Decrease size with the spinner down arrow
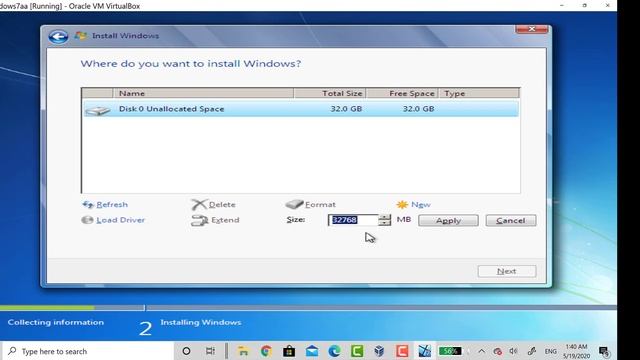Viewport: 640px width, 360px height. pos(384,223)
